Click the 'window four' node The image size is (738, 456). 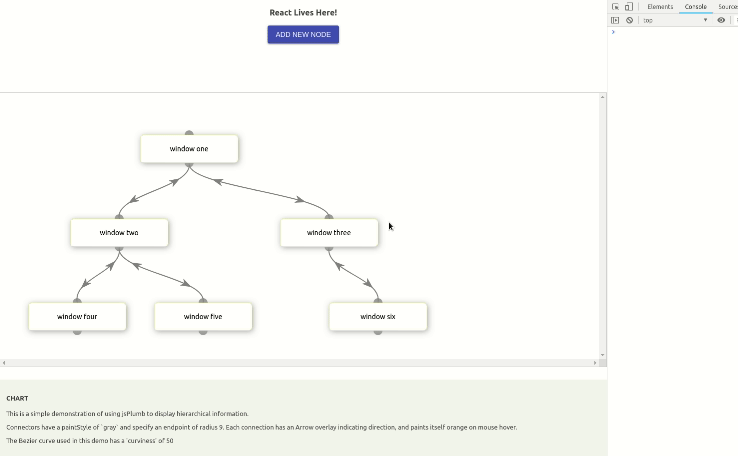click(x=77, y=317)
